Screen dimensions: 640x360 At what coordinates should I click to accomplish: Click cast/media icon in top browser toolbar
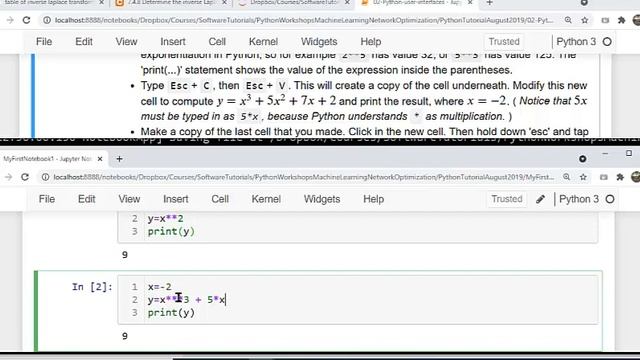[x=605, y=20]
